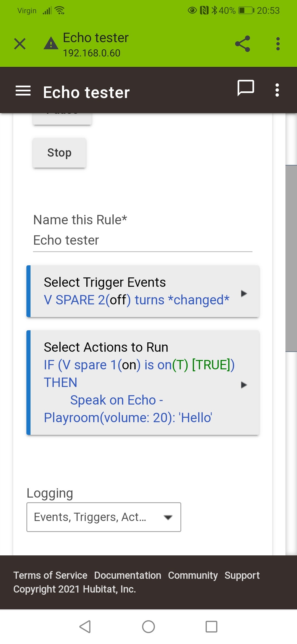Open the chat message icon in header

246,88
